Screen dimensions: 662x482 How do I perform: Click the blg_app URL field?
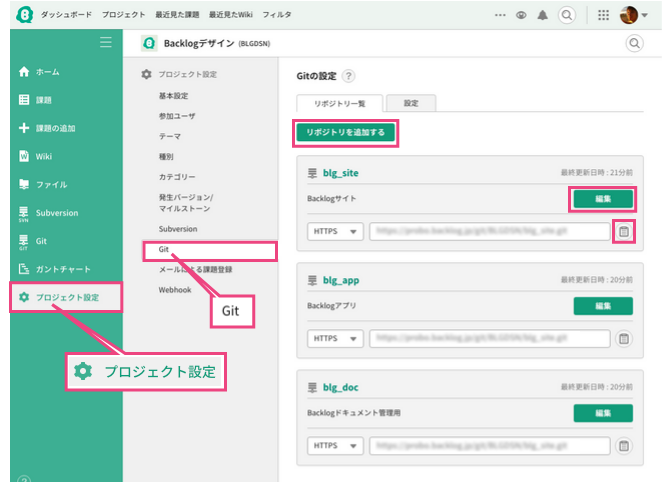pyautogui.click(x=490, y=339)
